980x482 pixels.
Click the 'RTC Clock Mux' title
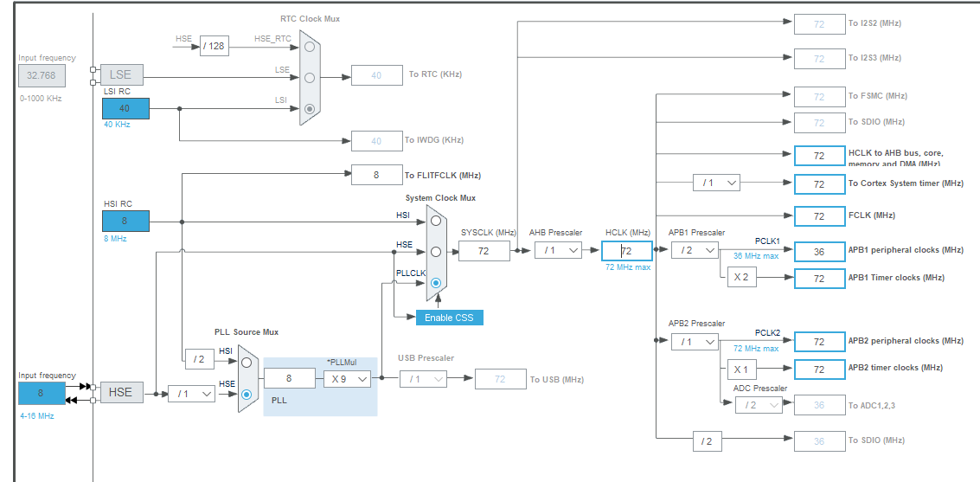[310, 19]
